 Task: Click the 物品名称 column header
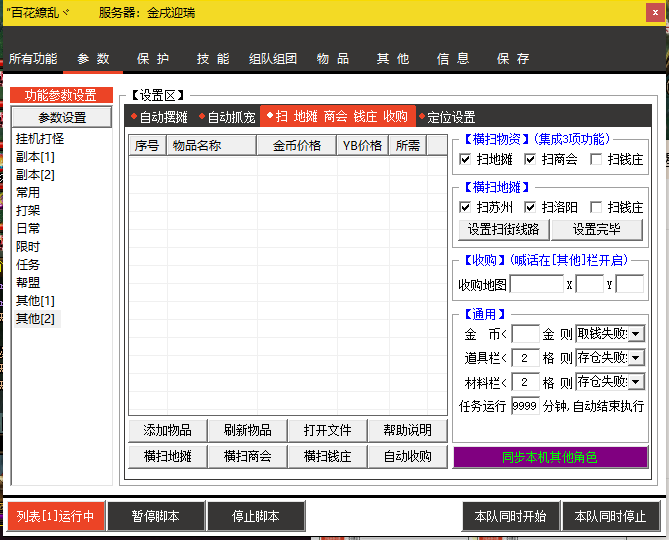click(212, 145)
